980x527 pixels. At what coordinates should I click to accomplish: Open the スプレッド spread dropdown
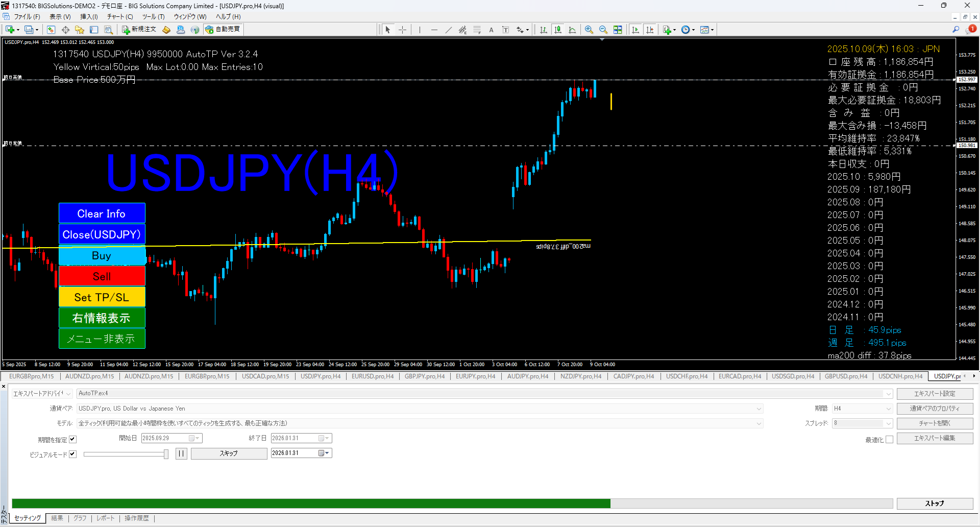pos(862,423)
